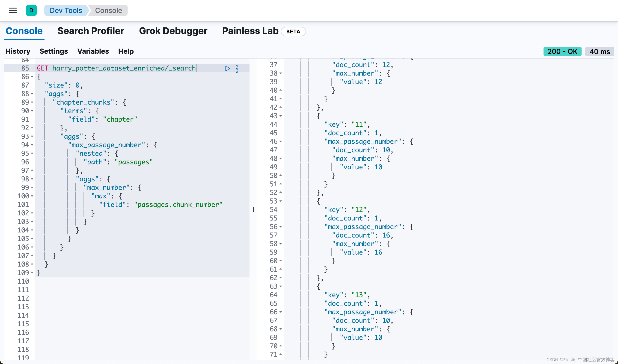Open the Painless Lab tab
This screenshot has height=364, width=618.
point(250,31)
